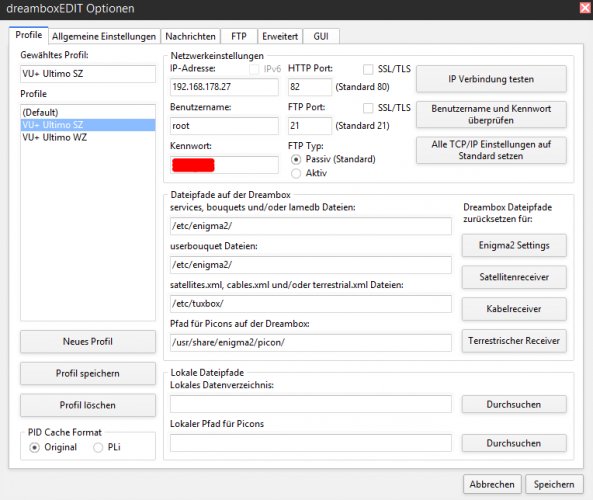The image size is (593, 500).
Task: Click the IP-Adresse field
Action: coord(224,87)
